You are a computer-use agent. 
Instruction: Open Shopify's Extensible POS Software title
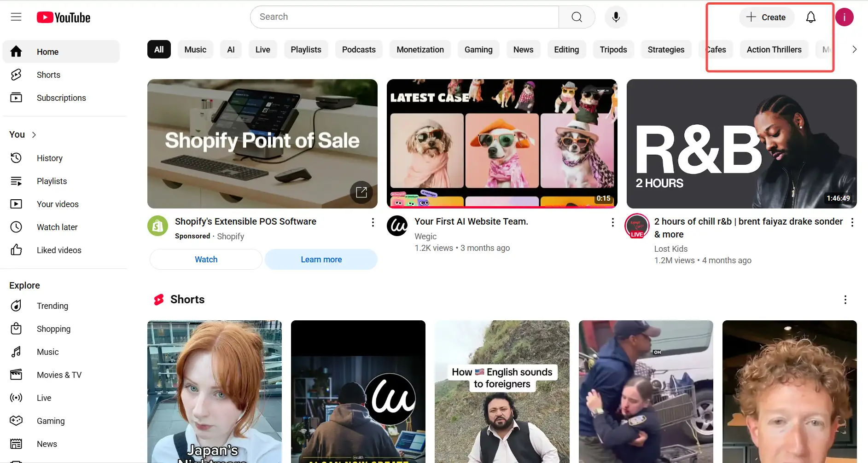tap(245, 221)
